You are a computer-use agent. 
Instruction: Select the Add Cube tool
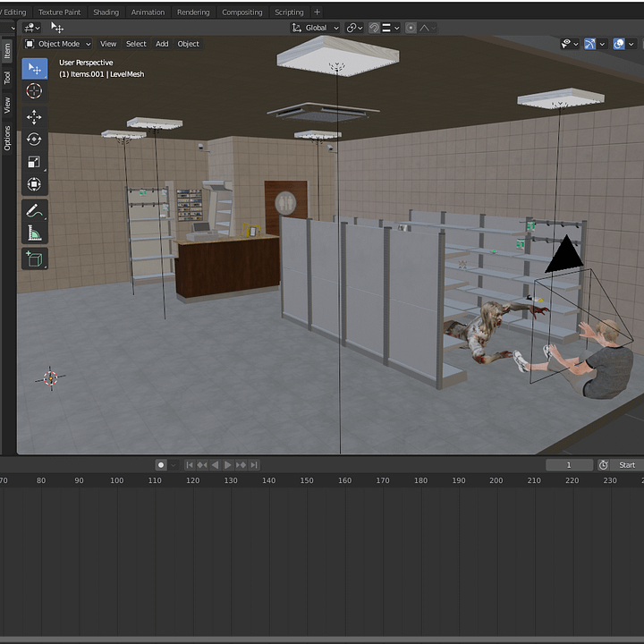(35, 259)
